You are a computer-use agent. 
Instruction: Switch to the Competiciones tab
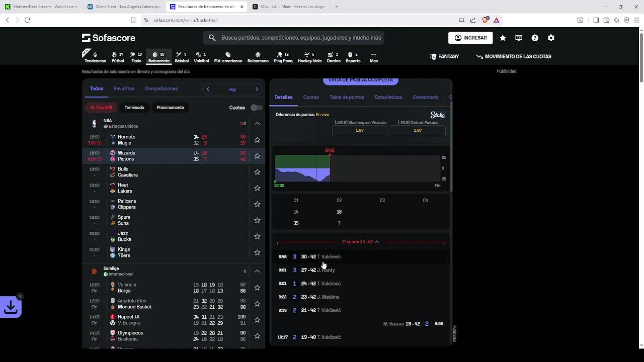[x=161, y=88]
